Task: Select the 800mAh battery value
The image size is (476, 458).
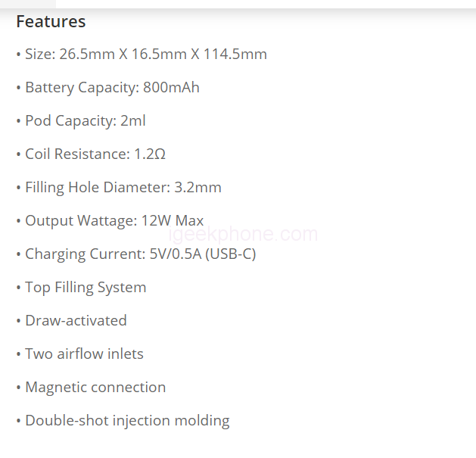Action: coord(171,88)
